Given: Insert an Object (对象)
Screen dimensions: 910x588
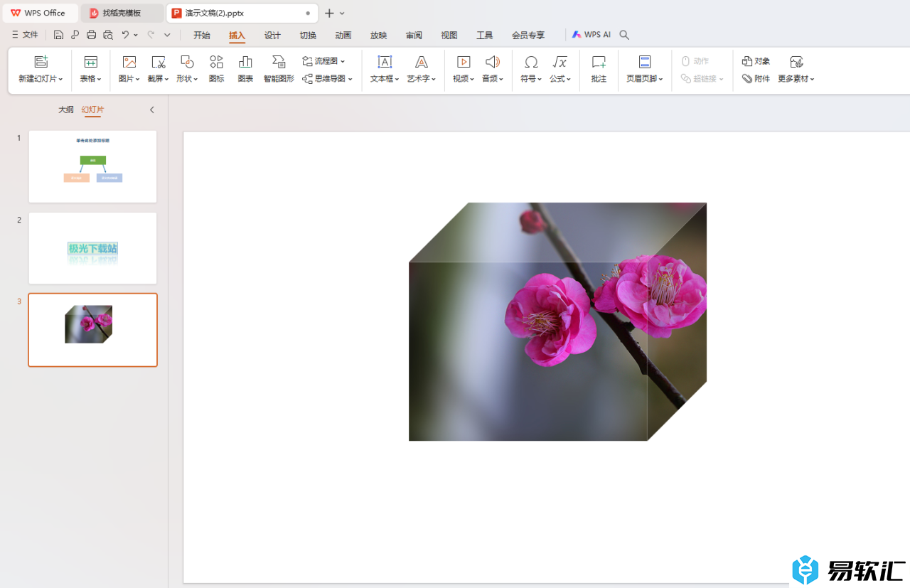Looking at the screenshot, I should 756,61.
